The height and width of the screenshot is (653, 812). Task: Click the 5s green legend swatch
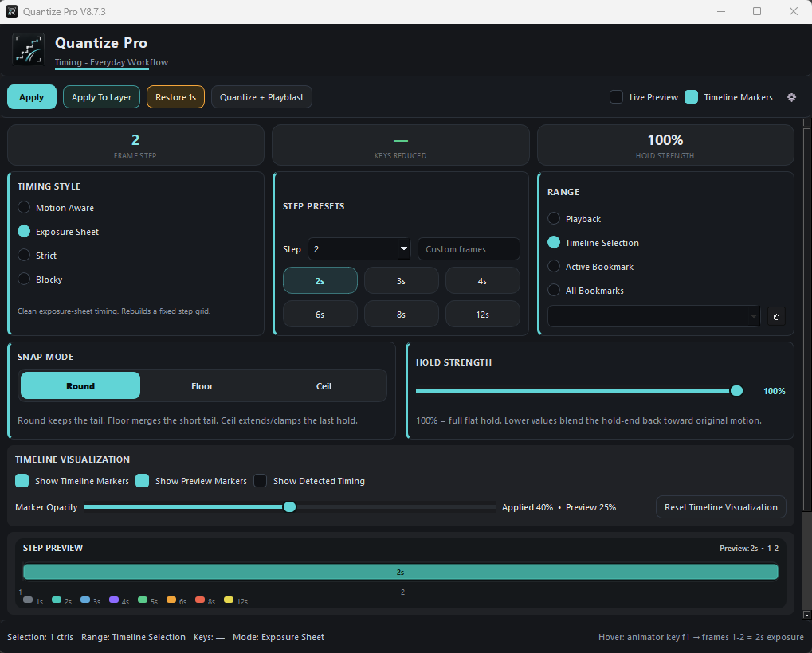click(143, 600)
